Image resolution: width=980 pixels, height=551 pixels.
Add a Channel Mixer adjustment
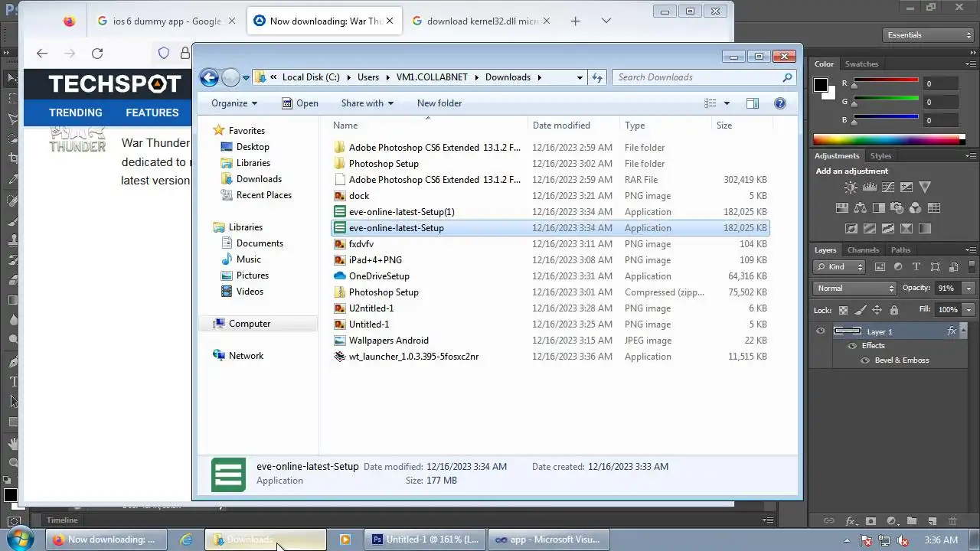pyautogui.click(x=916, y=207)
